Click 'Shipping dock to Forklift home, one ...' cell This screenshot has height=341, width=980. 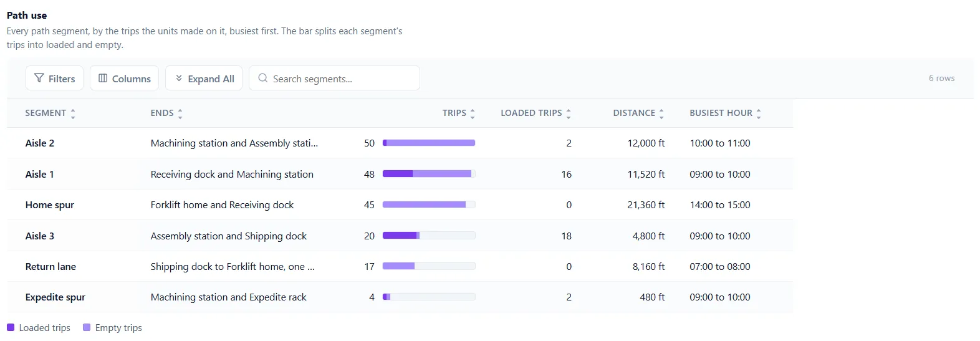click(x=233, y=266)
